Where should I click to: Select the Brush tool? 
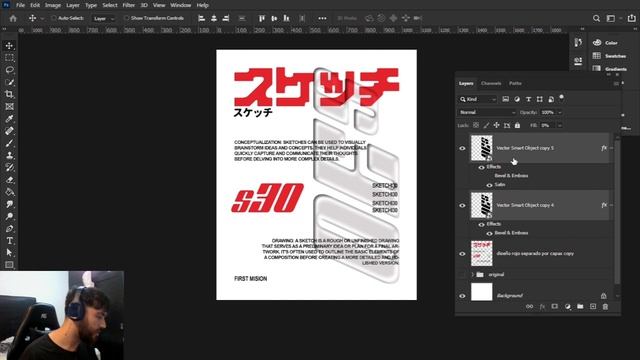(x=9, y=143)
